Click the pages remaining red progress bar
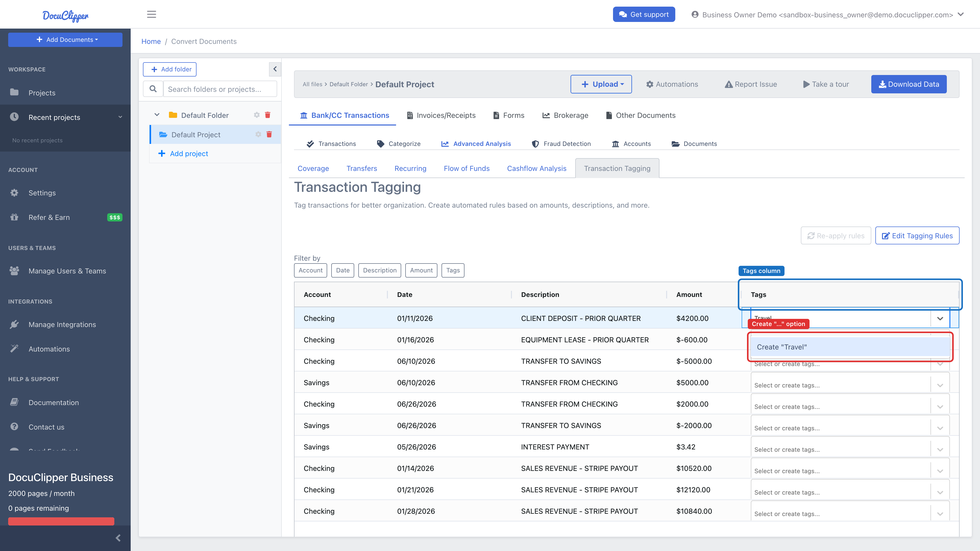Viewport: 980px width, 551px height. (61, 521)
